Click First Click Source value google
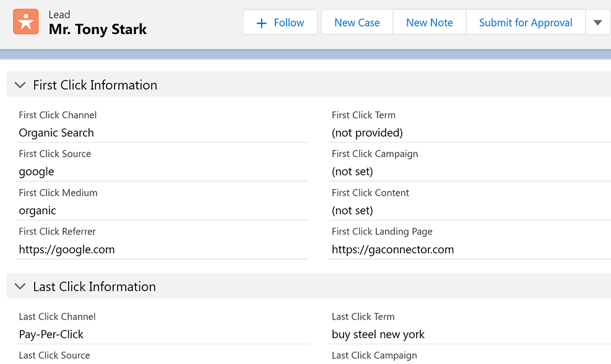Viewport: 611px width, 364px height. tap(37, 171)
